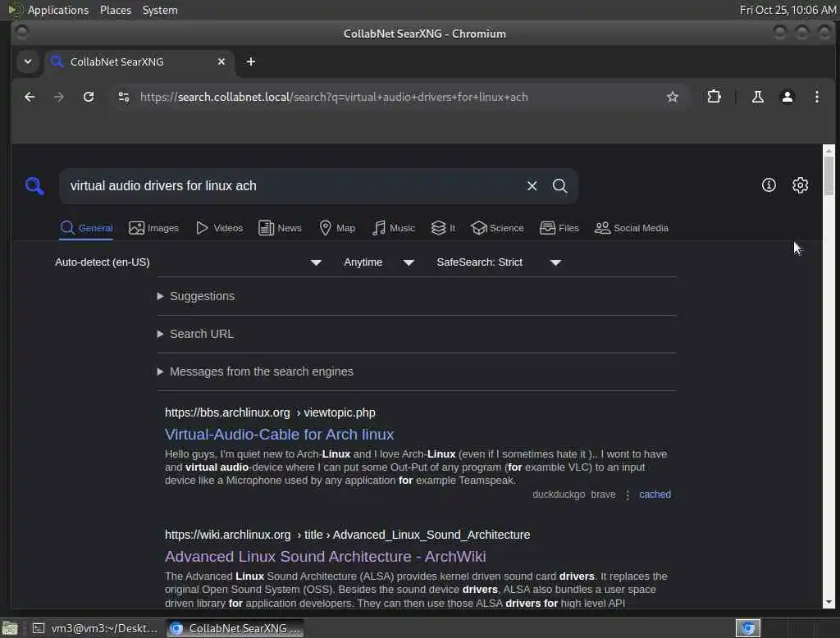Open Advanced Linux Sound Architecture ArchWiki result

point(325,556)
